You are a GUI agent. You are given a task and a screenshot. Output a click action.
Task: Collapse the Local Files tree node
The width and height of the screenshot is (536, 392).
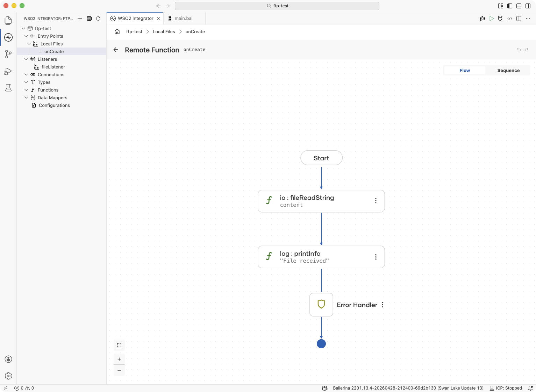(29, 44)
